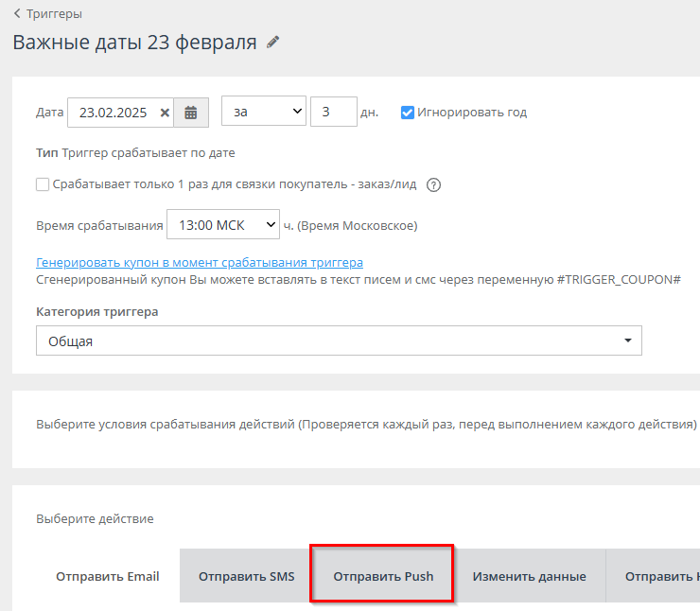Click the pencil icon to rename the trigger
The image size is (700, 611).
click(x=273, y=43)
